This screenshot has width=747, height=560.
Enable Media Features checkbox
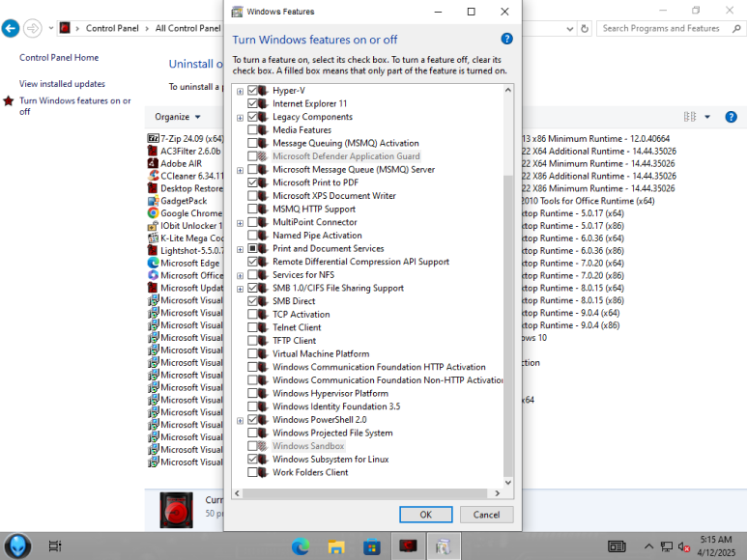252,130
